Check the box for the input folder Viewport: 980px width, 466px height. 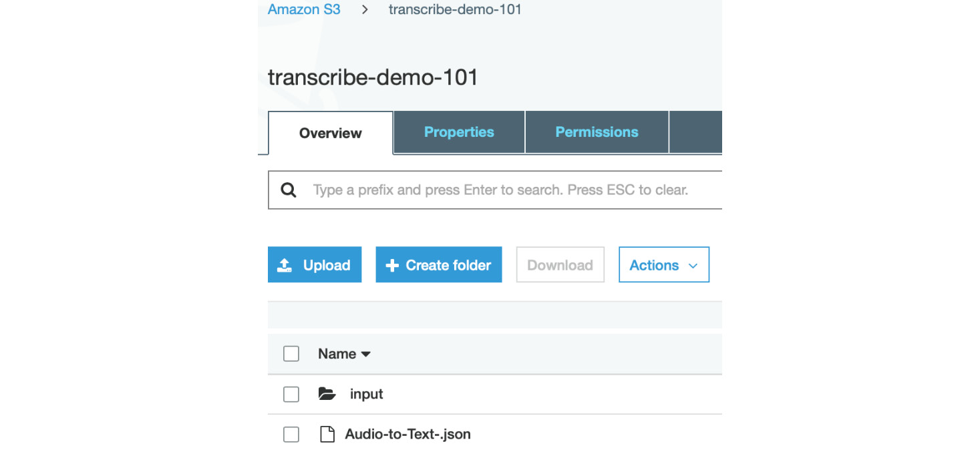pos(291,395)
